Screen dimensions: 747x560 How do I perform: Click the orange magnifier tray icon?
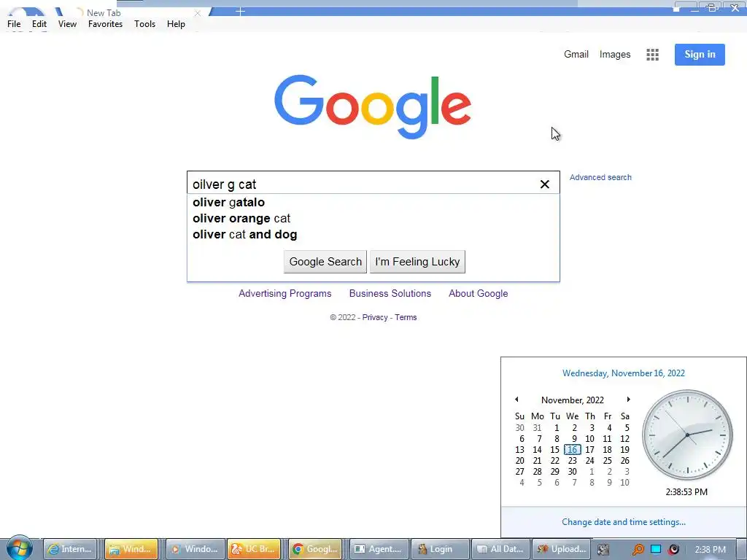[638, 550]
